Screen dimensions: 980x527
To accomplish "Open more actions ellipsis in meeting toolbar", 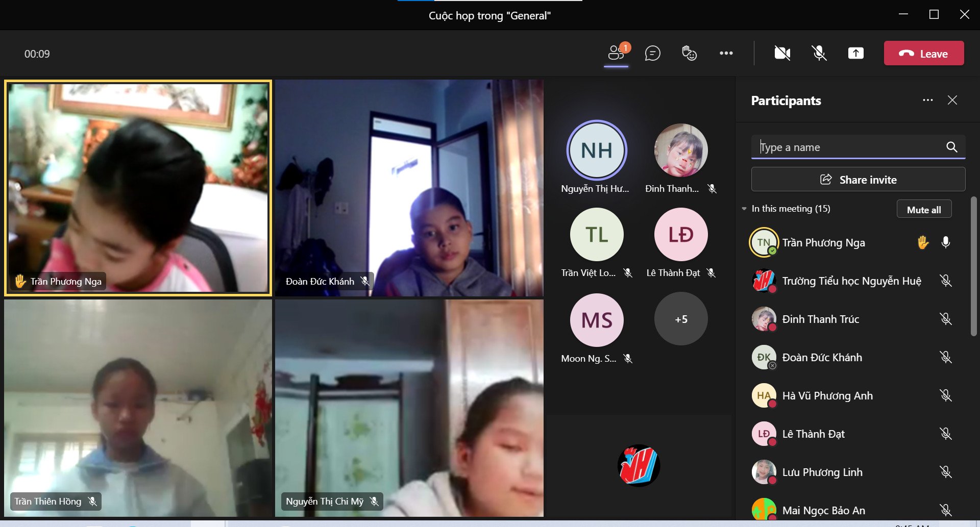I will (726, 53).
